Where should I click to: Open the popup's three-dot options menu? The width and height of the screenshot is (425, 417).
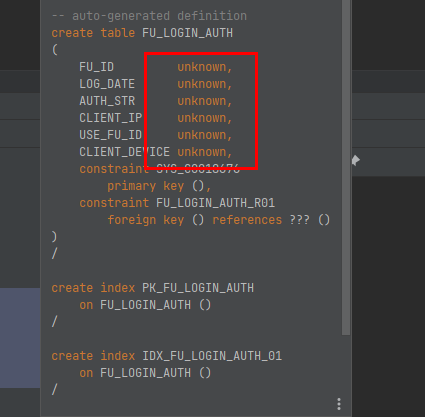pyautogui.click(x=339, y=404)
